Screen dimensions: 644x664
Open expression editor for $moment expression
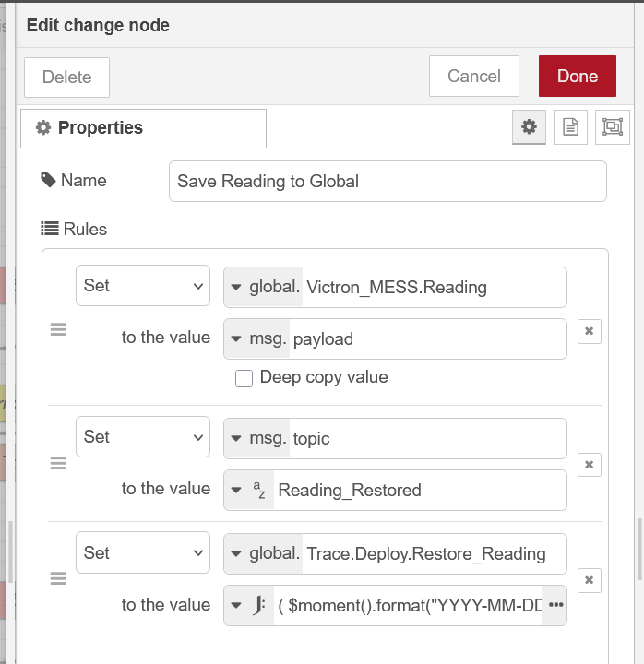(x=555, y=605)
